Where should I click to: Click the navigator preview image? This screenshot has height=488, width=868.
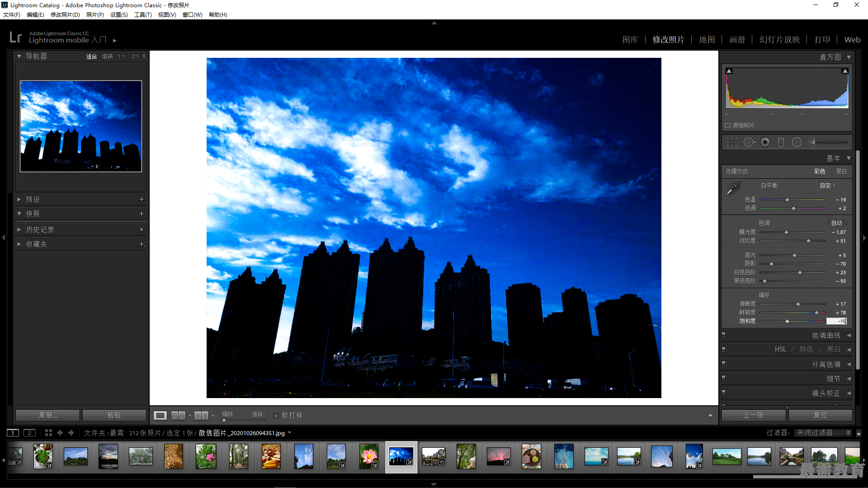[x=81, y=126]
